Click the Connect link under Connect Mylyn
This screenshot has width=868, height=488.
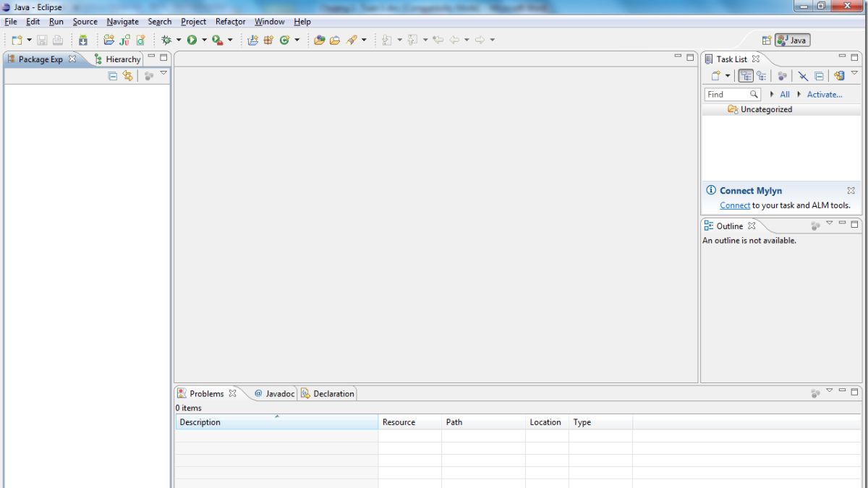point(735,205)
